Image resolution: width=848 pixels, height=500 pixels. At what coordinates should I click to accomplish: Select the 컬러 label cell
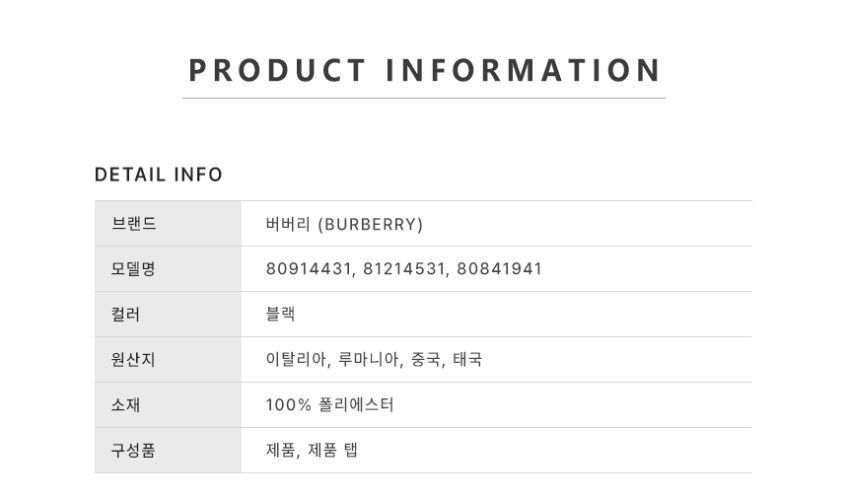pyautogui.click(x=168, y=314)
